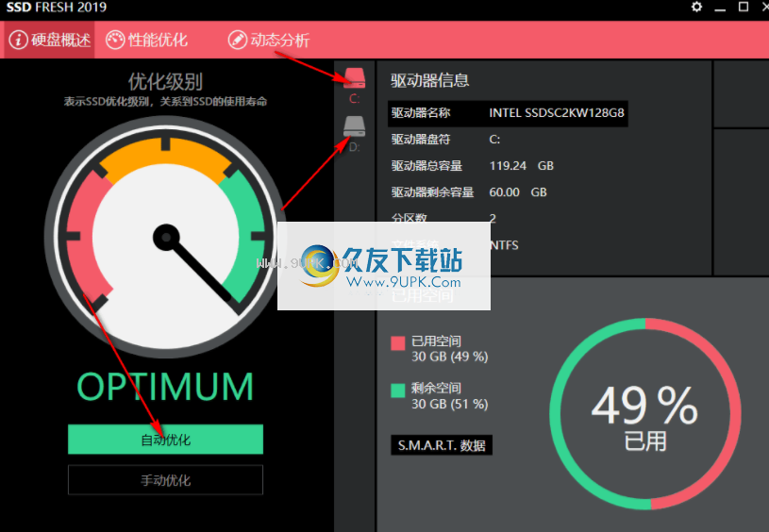Click the 驱动器剩余容量 label
The image size is (769, 532).
coord(432,192)
